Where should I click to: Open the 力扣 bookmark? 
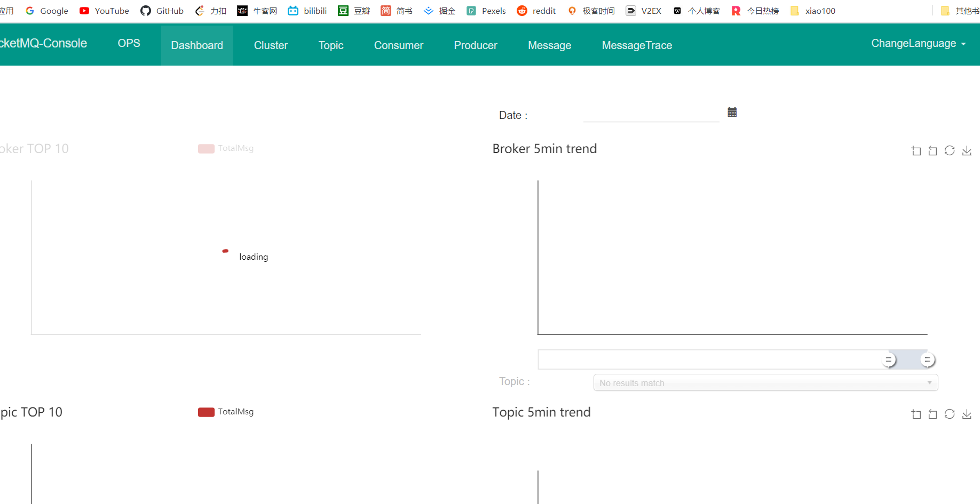(x=211, y=11)
